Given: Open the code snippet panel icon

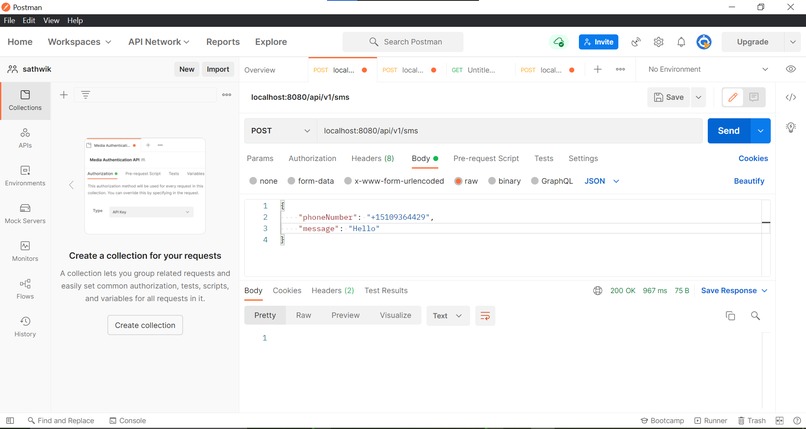Looking at the screenshot, I should [791, 97].
